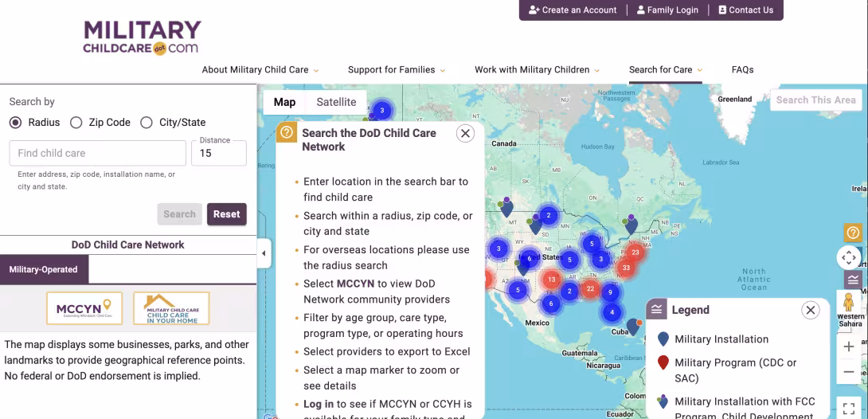Click the installation pin near Cuba
The image size is (868, 419).
(x=633, y=327)
